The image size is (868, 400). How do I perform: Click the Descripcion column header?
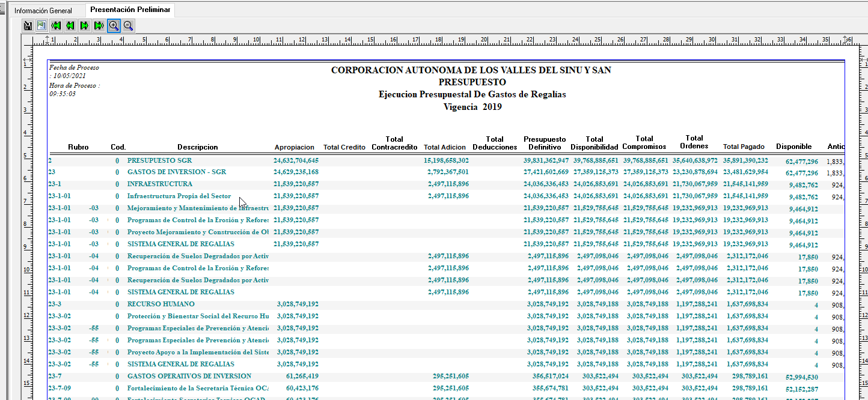tap(197, 147)
